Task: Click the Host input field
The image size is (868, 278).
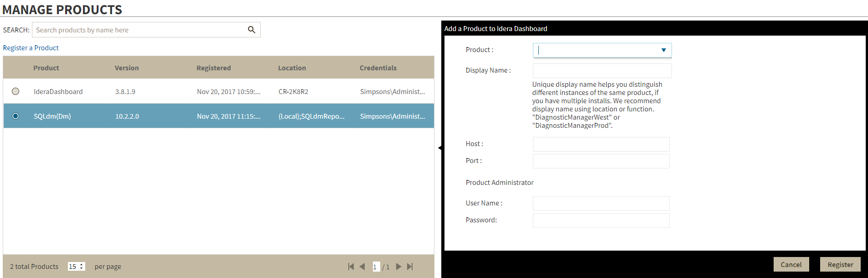Action: [x=601, y=144]
